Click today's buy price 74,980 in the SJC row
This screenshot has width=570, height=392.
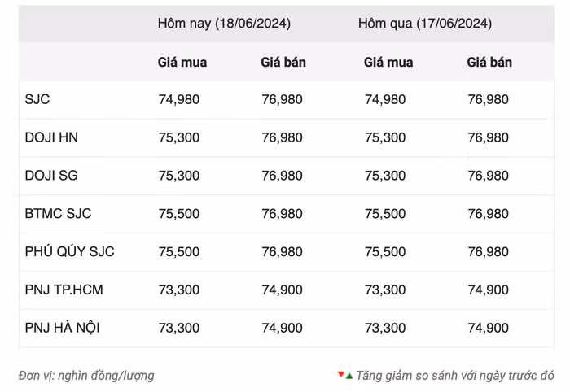(x=179, y=99)
